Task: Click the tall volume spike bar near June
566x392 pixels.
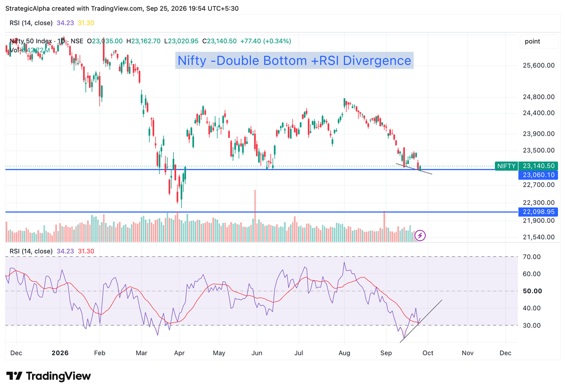Action: [x=255, y=216]
